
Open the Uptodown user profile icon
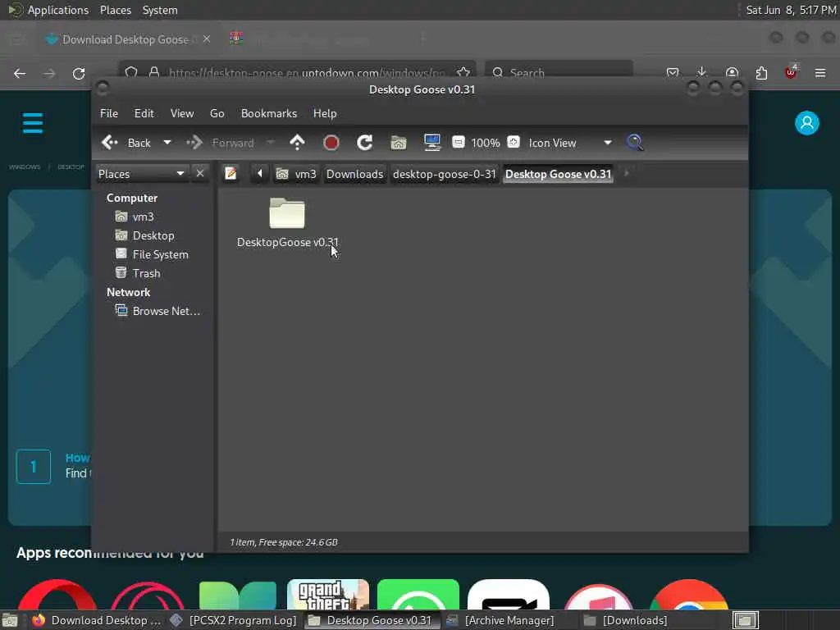(807, 123)
